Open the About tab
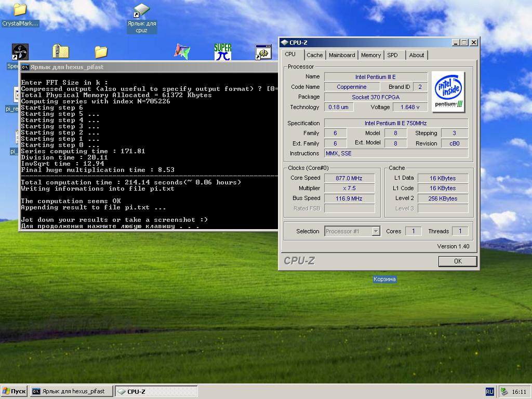Image resolution: width=532 pixels, height=399 pixels. coord(417,55)
